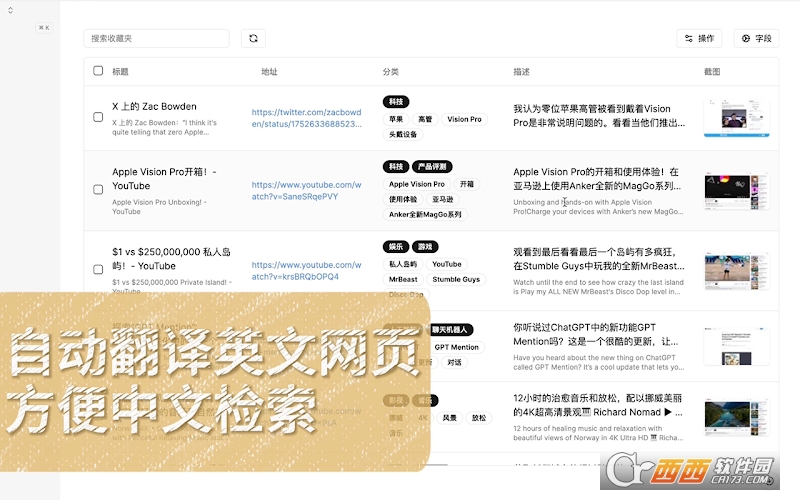Click the title X 上的 Zac Bowden

point(154,106)
